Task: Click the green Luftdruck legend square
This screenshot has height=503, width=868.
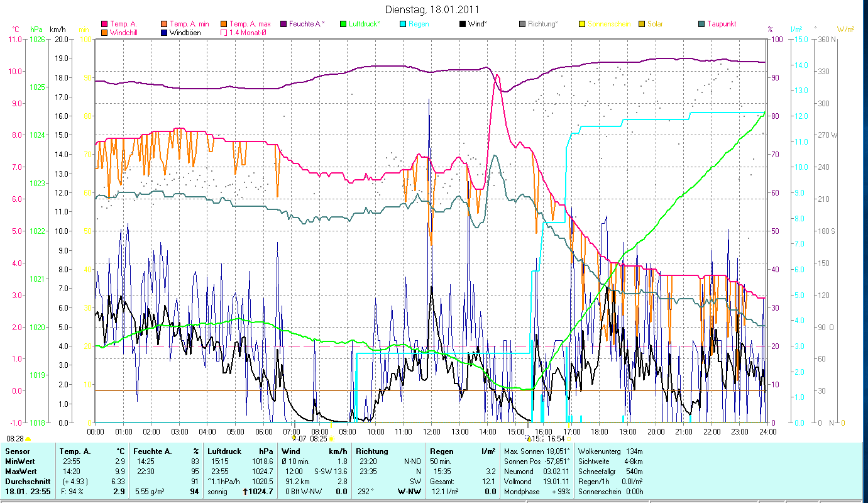Action: click(343, 24)
